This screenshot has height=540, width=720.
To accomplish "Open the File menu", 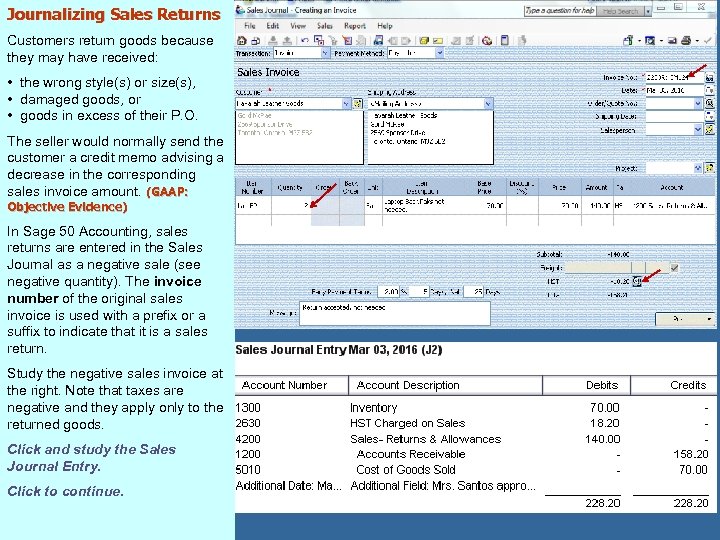I will 250,26.
